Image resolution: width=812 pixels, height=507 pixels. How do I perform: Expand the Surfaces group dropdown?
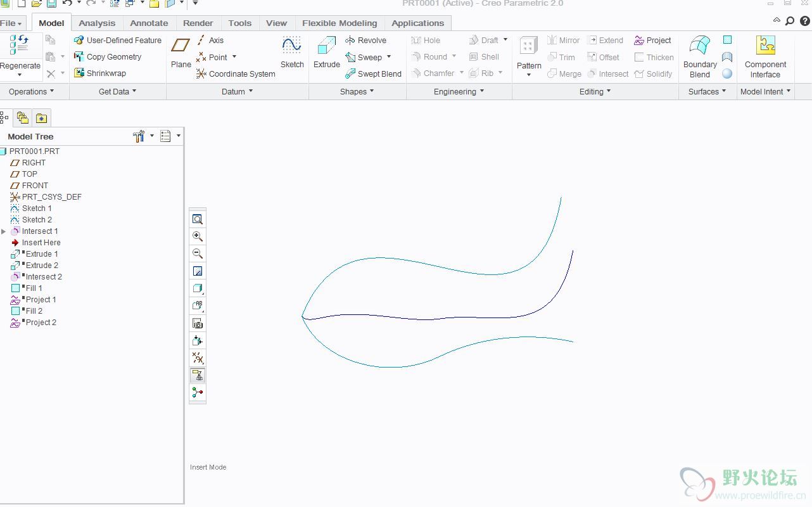[708, 91]
